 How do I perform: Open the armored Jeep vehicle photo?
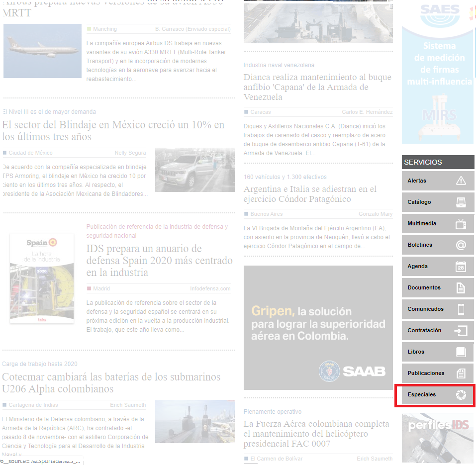click(x=195, y=170)
